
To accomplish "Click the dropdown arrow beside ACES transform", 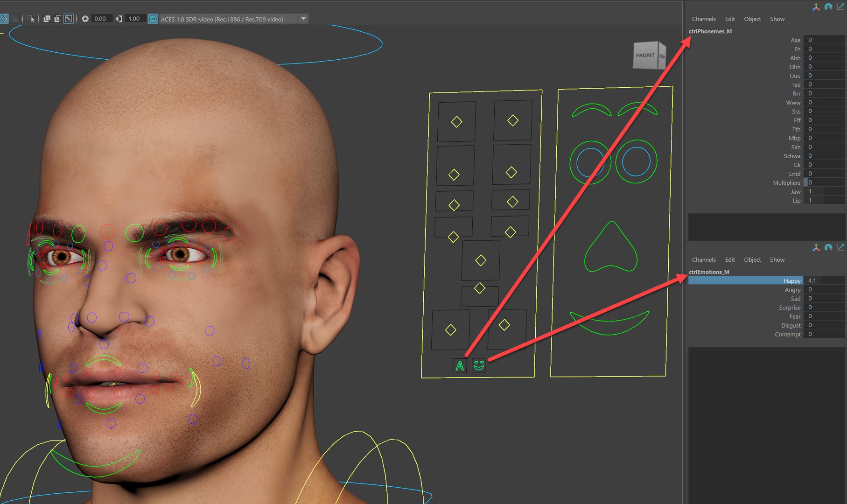I will click(303, 19).
